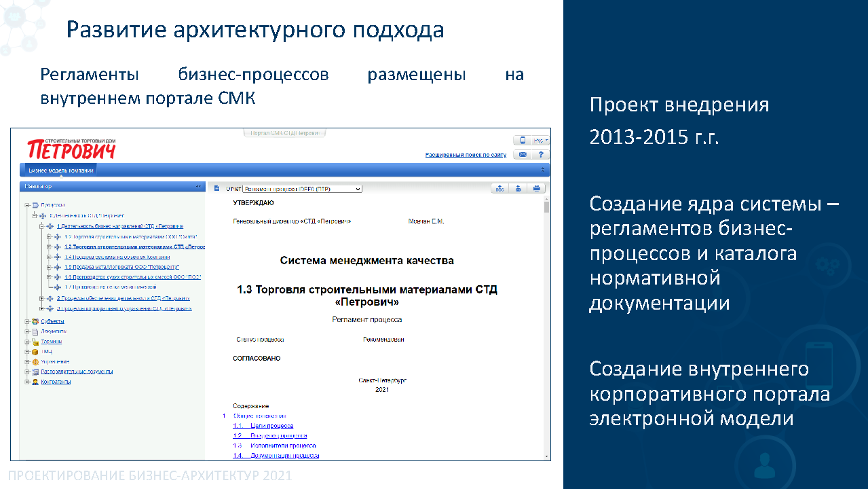
Task: Click the ТМЦ box icon in tree
Action: click(x=35, y=352)
